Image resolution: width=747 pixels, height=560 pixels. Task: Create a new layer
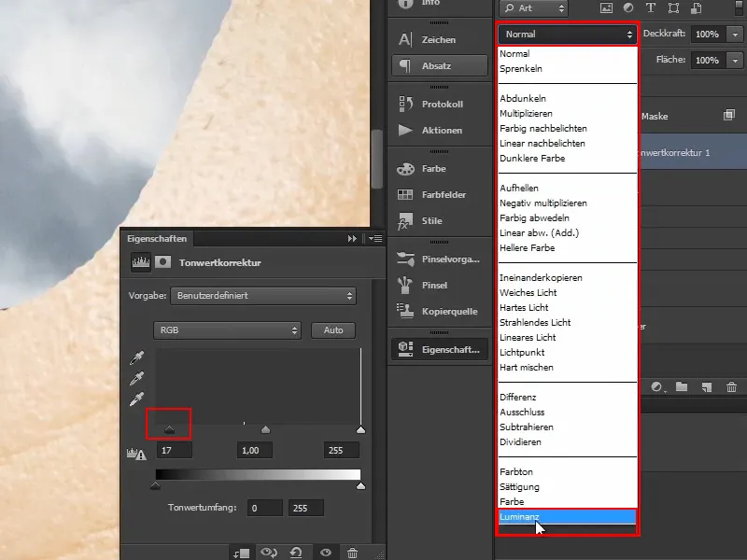point(707,387)
